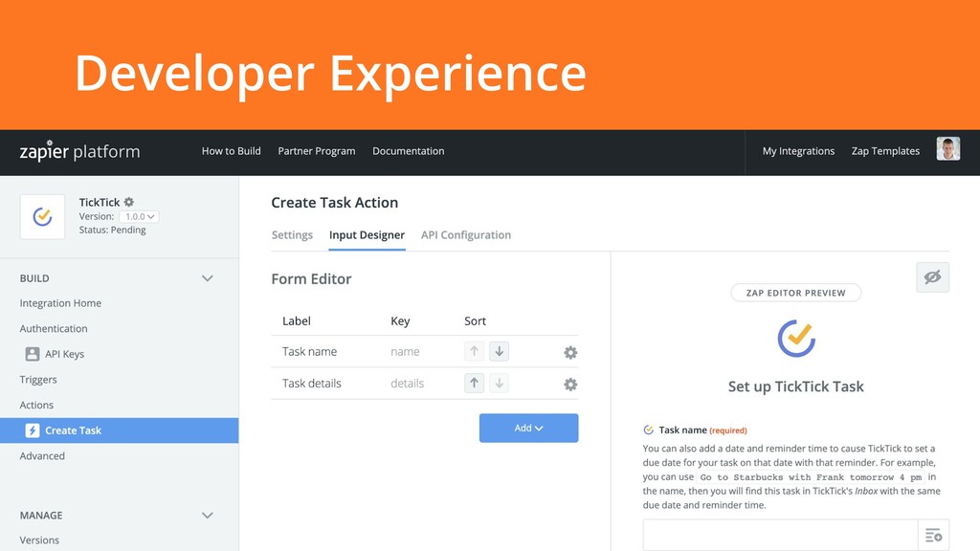
Task: Switch to API Configuration tab
Action: [x=466, y=235]
